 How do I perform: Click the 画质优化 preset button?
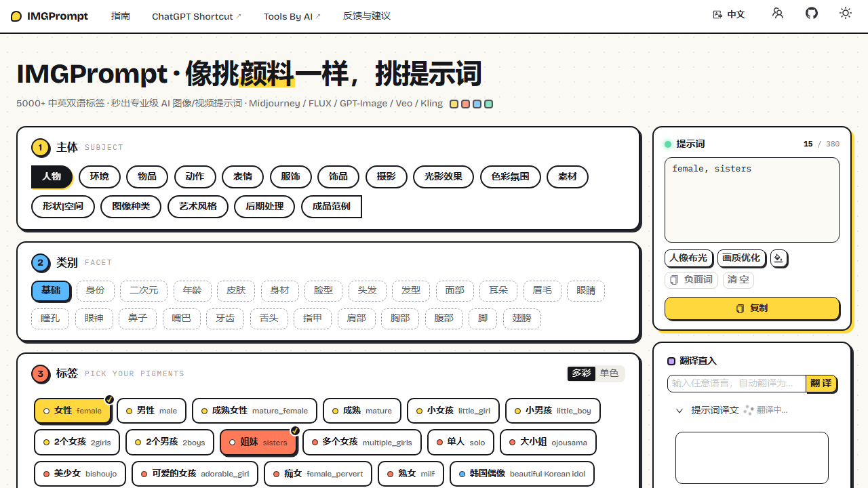tap(741, 258)
